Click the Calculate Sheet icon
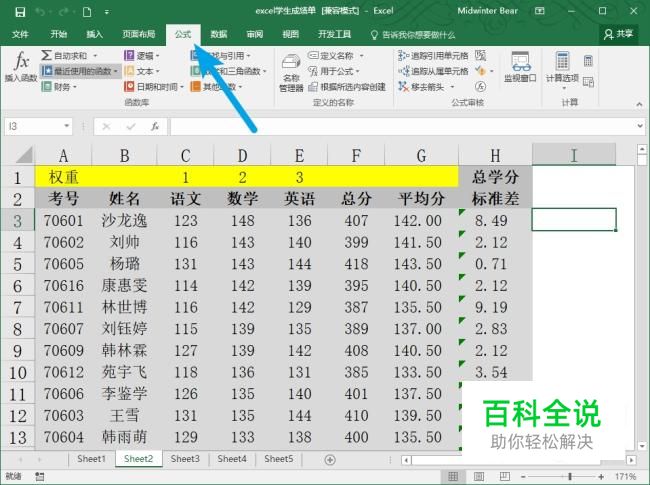Viewport: 650px width, 485px height. (x=588, y=82)
